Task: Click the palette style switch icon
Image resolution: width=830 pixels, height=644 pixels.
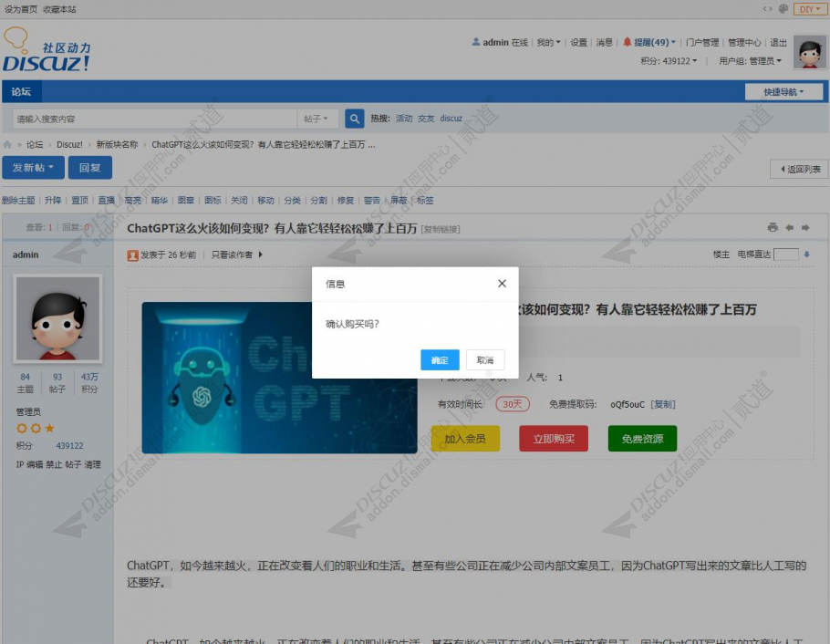Action: click(783, 8)
